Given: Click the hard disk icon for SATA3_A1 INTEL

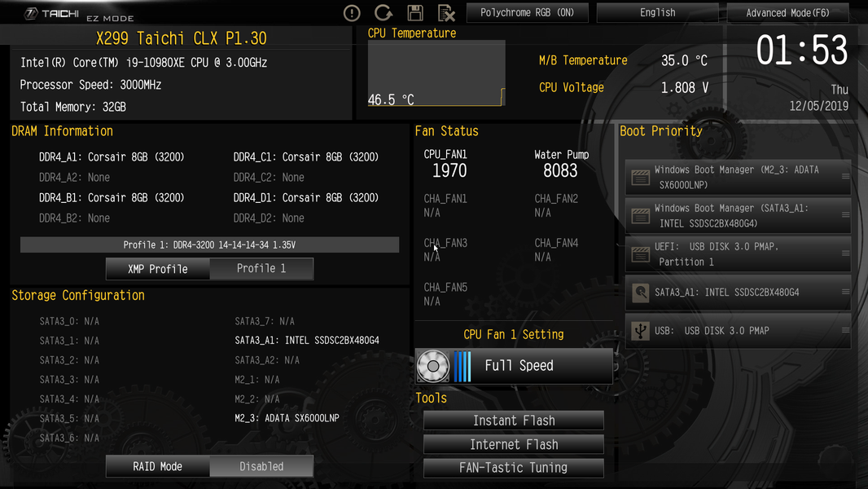Looking at the screenshot, I should point(641,293).
